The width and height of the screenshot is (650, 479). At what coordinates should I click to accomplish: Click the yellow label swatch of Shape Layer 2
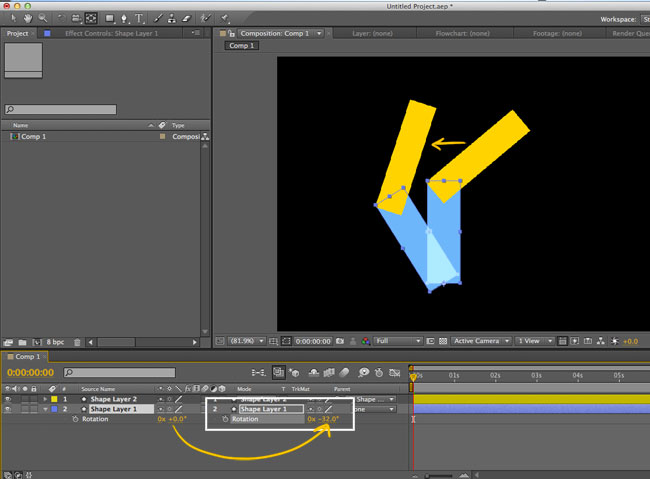click(x=54, y=399)
